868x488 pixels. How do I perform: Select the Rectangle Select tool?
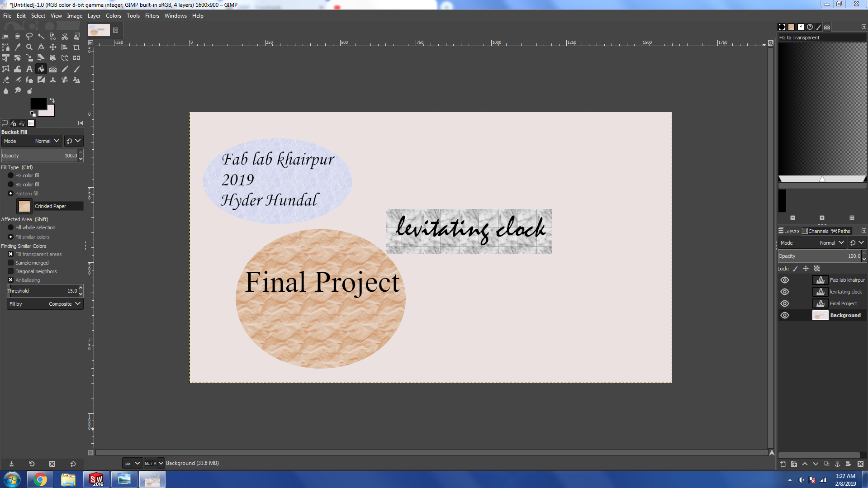[6, 36]
